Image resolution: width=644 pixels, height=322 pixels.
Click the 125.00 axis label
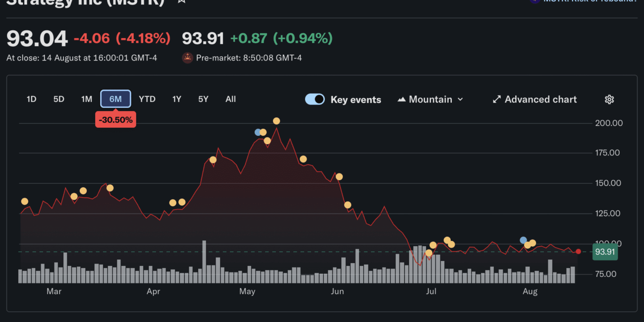[x=608, y=214]
